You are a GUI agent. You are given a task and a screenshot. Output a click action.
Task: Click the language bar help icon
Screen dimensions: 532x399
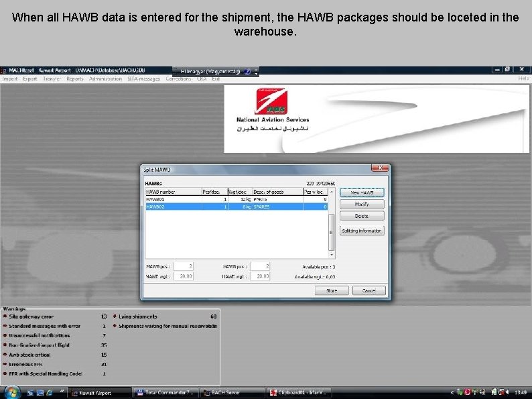247,71
